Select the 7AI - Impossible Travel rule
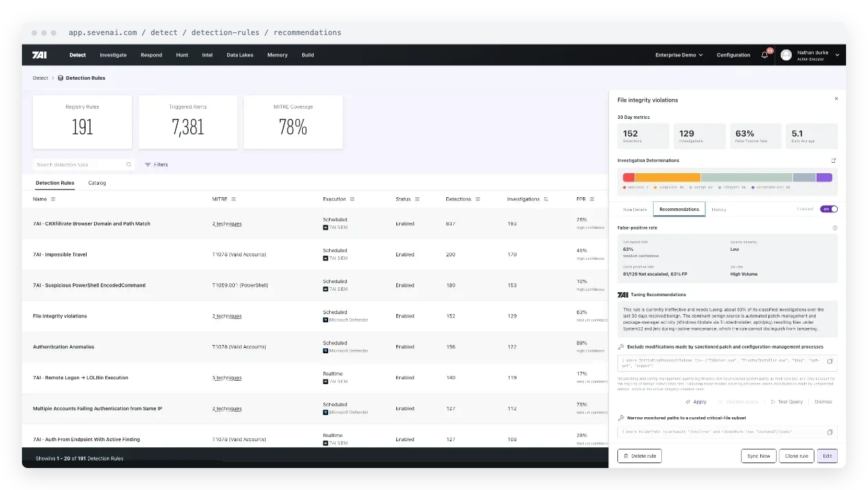 60,254
